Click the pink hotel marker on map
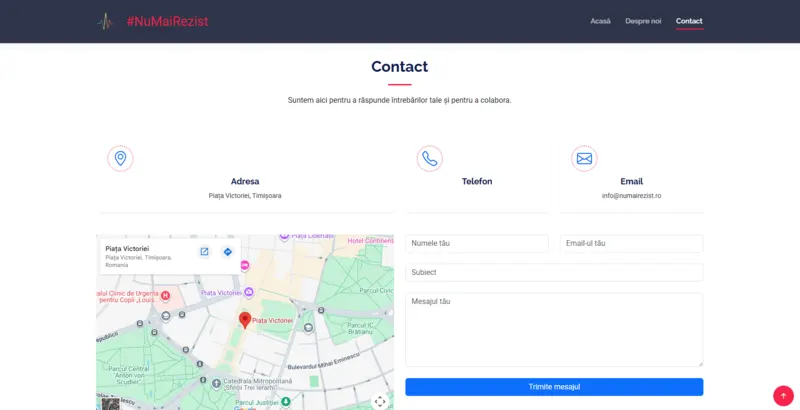Image resolution: width=800 pixels, height=410 pixels. (x=245, y=265)
